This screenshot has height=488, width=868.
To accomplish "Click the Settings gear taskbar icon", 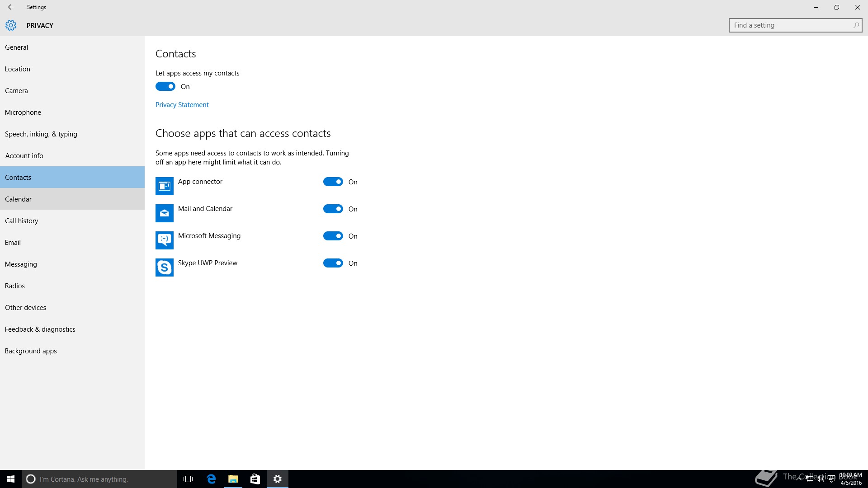I will tap(278, 479).
